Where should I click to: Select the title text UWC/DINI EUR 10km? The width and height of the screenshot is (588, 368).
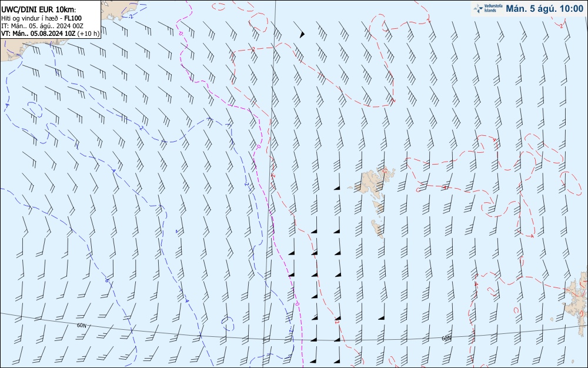point(38,10)
